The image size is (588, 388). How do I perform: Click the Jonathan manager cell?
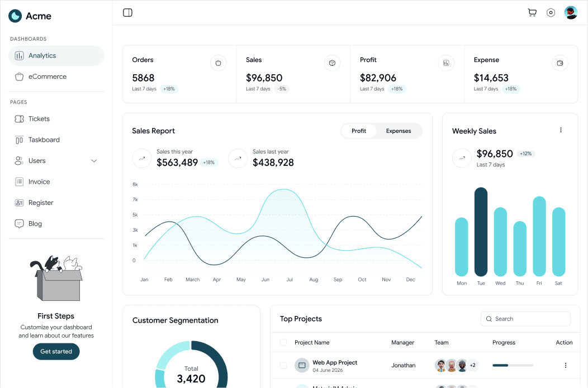coord(404,366)
